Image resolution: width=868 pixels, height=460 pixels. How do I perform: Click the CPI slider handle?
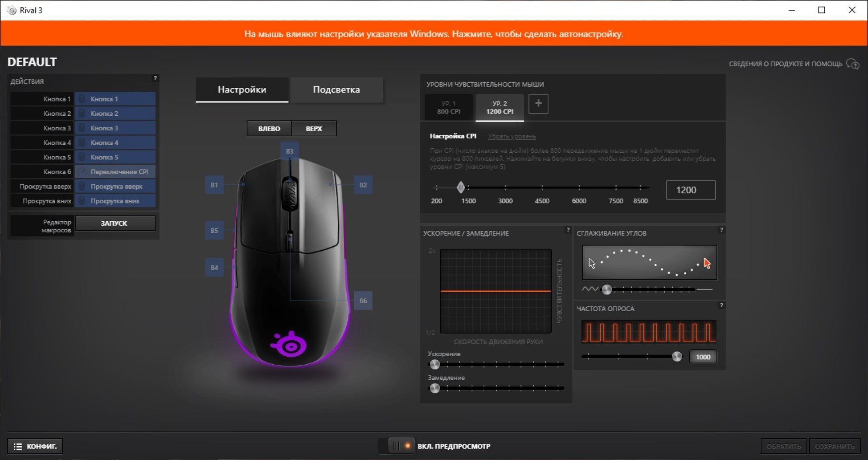tap(460, 187)
